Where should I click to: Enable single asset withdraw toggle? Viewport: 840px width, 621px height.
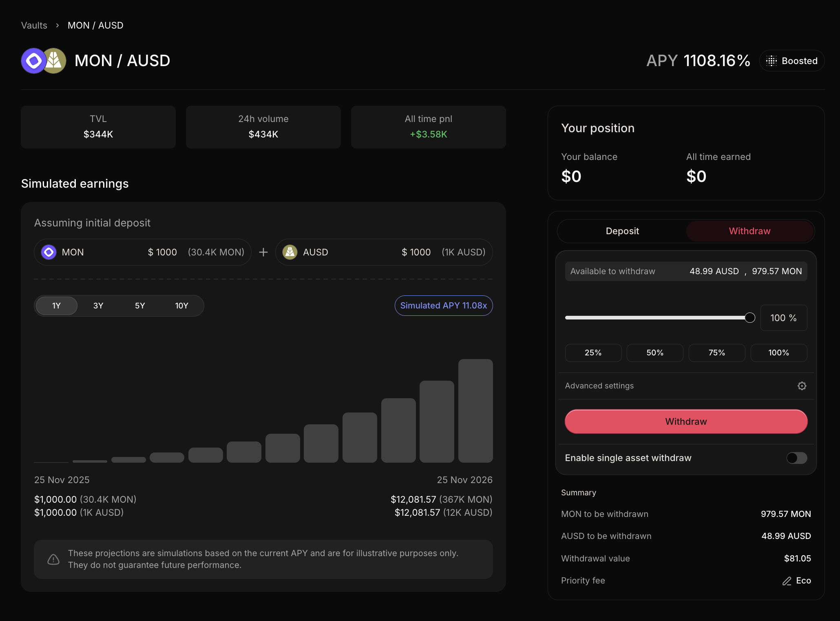coord(796,458)
